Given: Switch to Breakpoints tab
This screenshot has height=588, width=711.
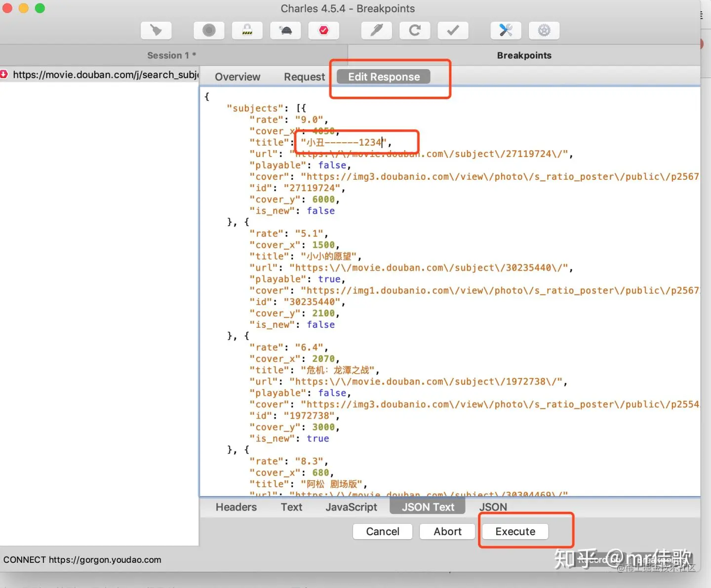Looking at the screenshot, I should coord(524,55).
